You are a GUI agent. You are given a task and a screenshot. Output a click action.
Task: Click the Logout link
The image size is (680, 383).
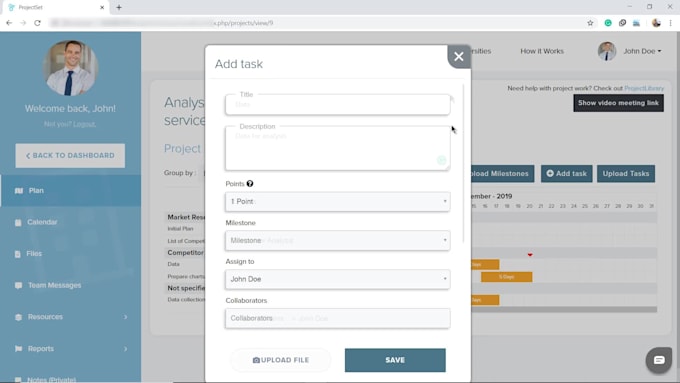pyautogui.click(x=84, y=124)
